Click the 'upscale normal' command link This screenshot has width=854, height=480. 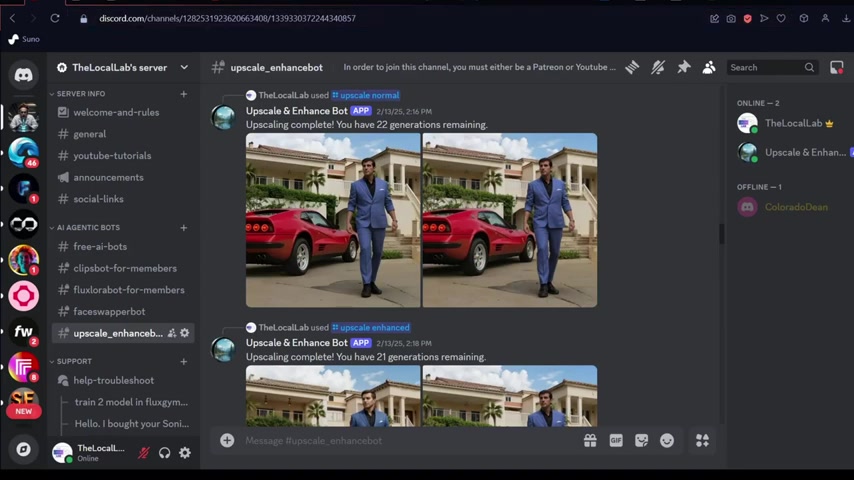[365, 95]
